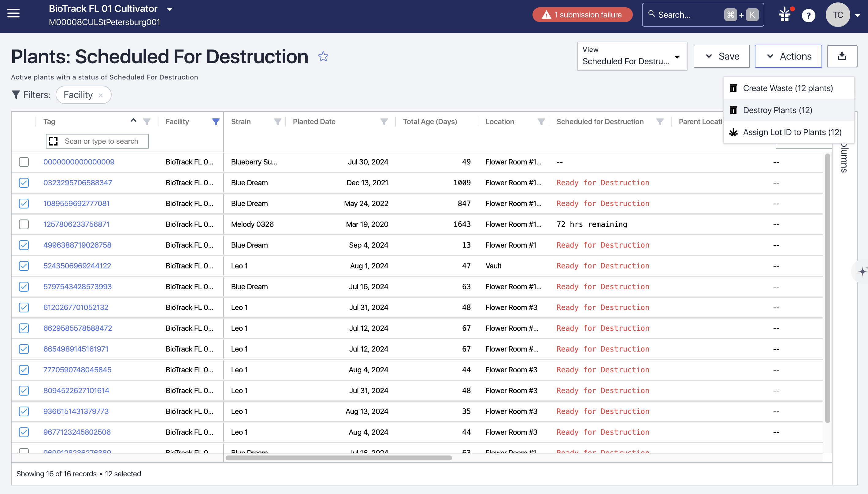This screenshot has width=868, height=494.
Task: Expand the Save dropdown button
Action: coord(721,56)
